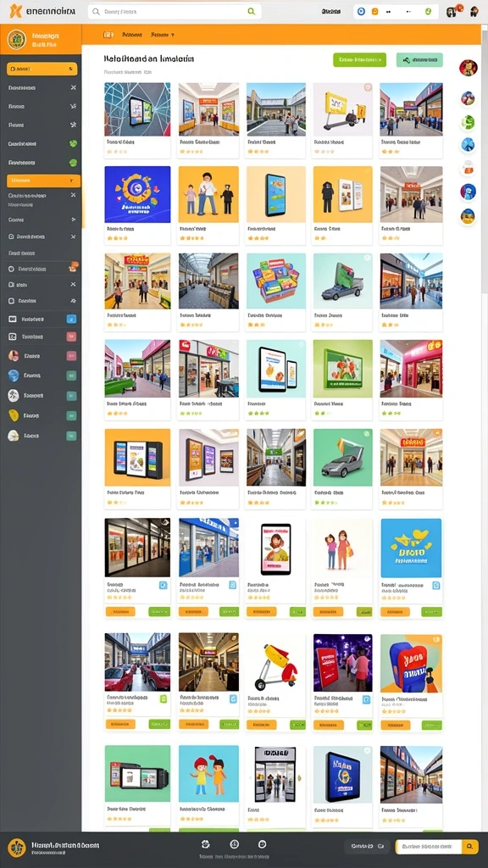
Task: Open the notification icon with red badge
Action: (452, 11)
